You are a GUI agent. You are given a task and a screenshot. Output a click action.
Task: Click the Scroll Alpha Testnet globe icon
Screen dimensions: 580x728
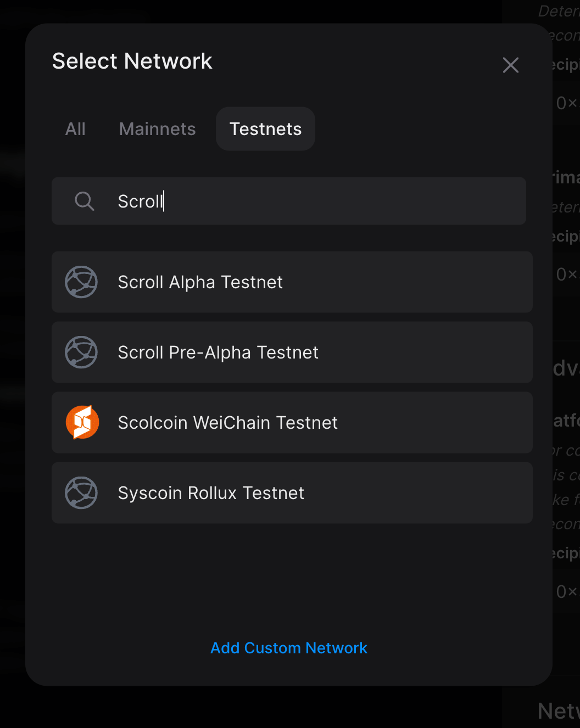[81, 282]
